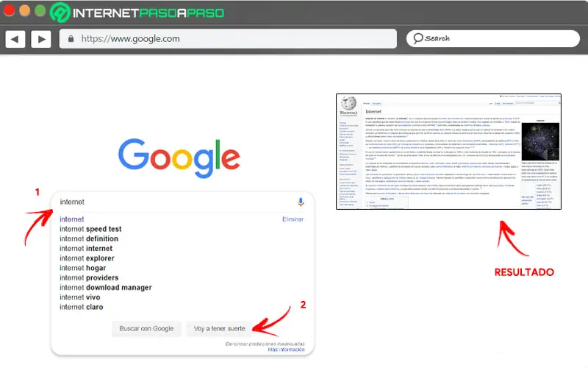Select the internet hogar suggestion

[x=82, y=268]
